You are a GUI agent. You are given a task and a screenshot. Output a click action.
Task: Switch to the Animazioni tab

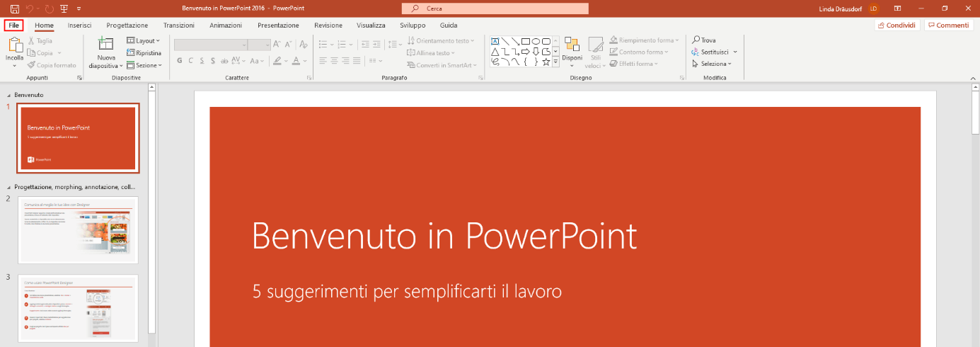tap(226, 25)
